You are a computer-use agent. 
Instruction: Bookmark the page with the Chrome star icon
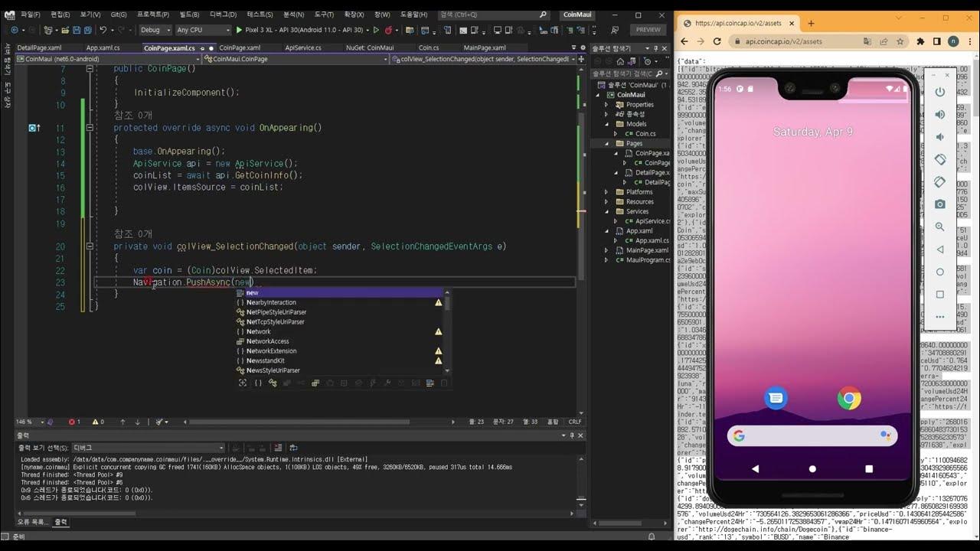pos(900,41)
